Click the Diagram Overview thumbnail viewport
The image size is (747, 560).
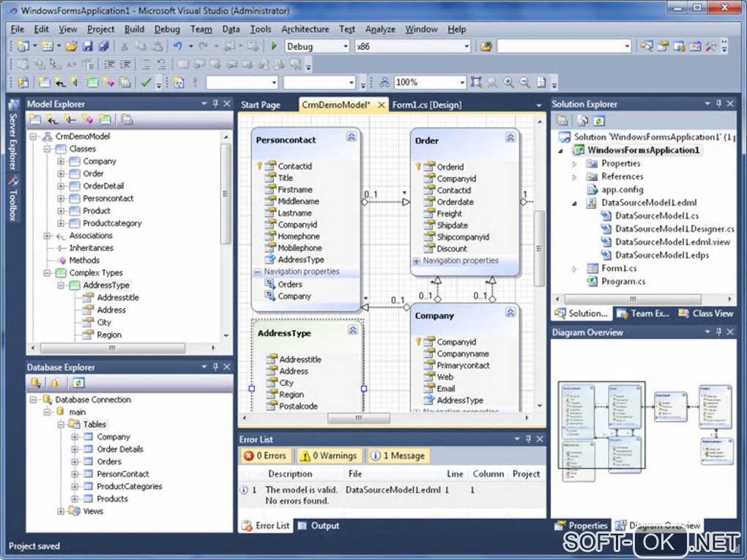click(x=601, y=425)
